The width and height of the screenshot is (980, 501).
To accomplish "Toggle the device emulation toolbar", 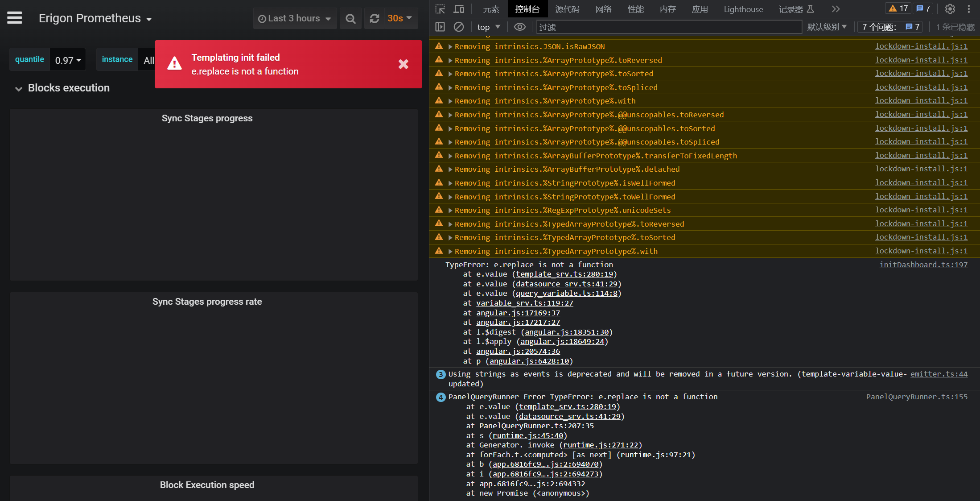I will 459,9.
